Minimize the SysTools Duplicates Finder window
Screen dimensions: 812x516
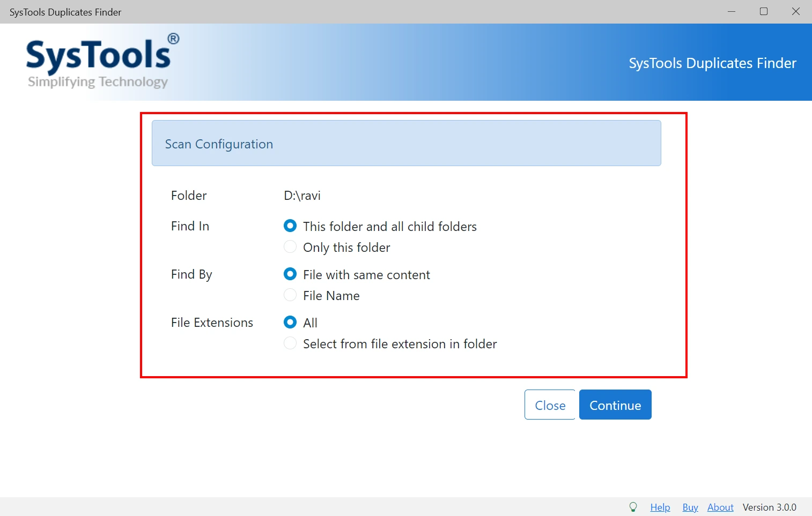[x=732, y=11]
